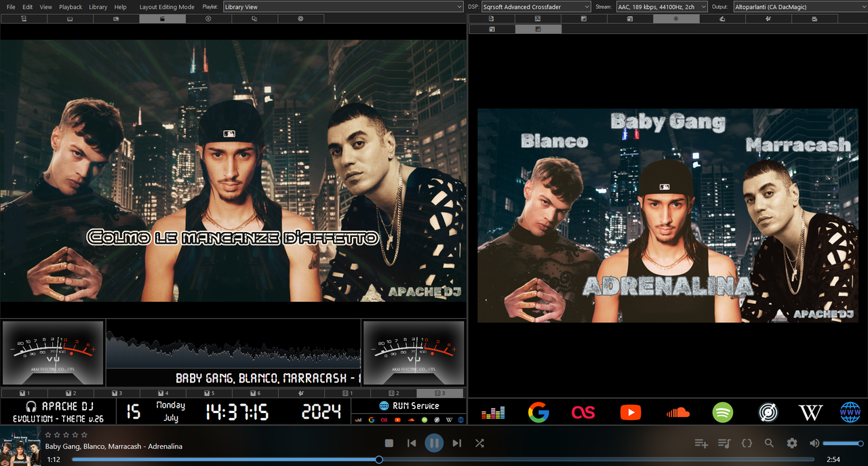868x466 pixels.
Task: Open the Library menu
Action: click(98, 7)
